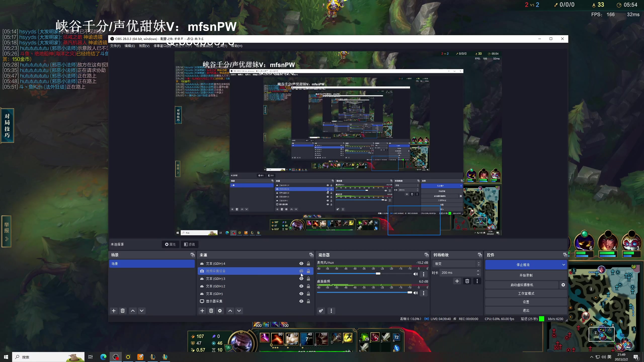Open 工具(T) menu

(222, 46)
